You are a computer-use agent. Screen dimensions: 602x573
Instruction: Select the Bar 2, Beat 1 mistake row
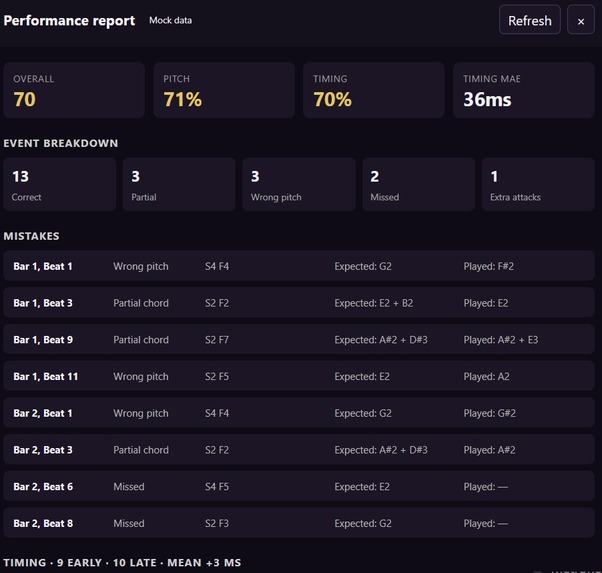299,413
